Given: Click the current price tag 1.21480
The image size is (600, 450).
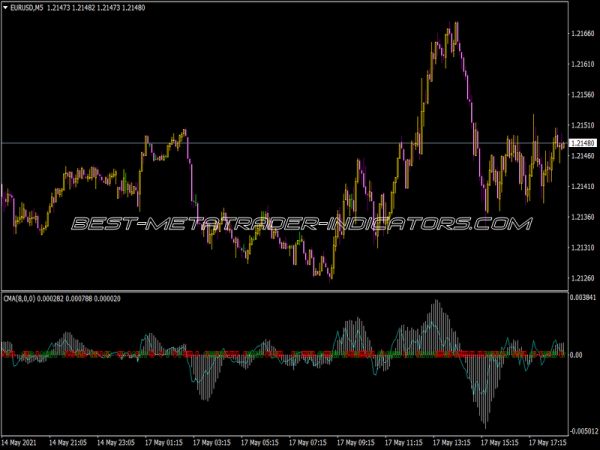Looking at the screenshot, I should [582, 144].
